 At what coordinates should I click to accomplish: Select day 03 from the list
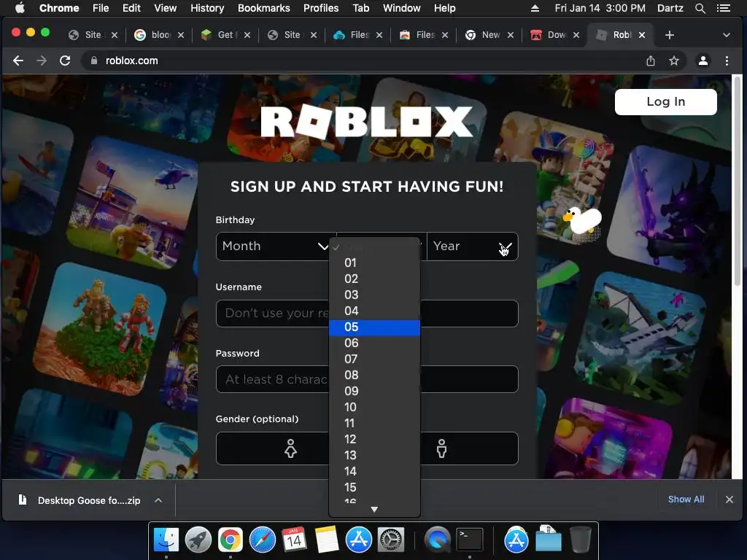click(374, 295)
